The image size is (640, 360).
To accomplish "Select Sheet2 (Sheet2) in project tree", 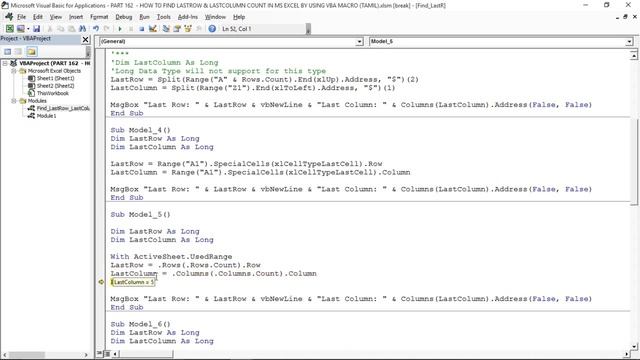I will 56,86.
